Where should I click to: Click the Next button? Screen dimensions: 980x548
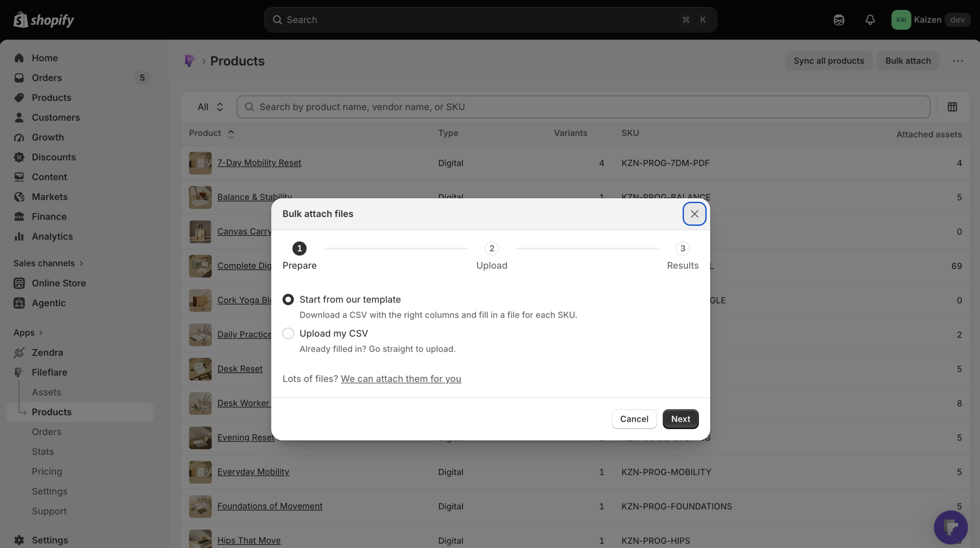pyautogui.click(x=681, y=419)
